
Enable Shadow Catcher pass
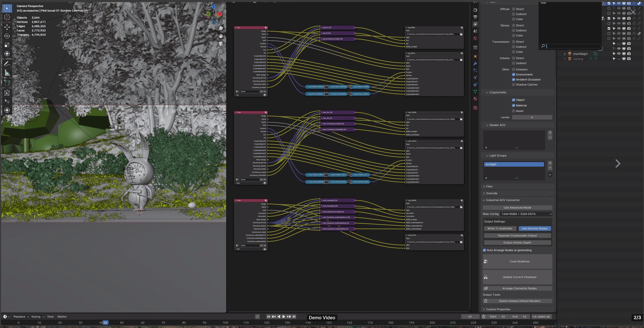point(513,85)
